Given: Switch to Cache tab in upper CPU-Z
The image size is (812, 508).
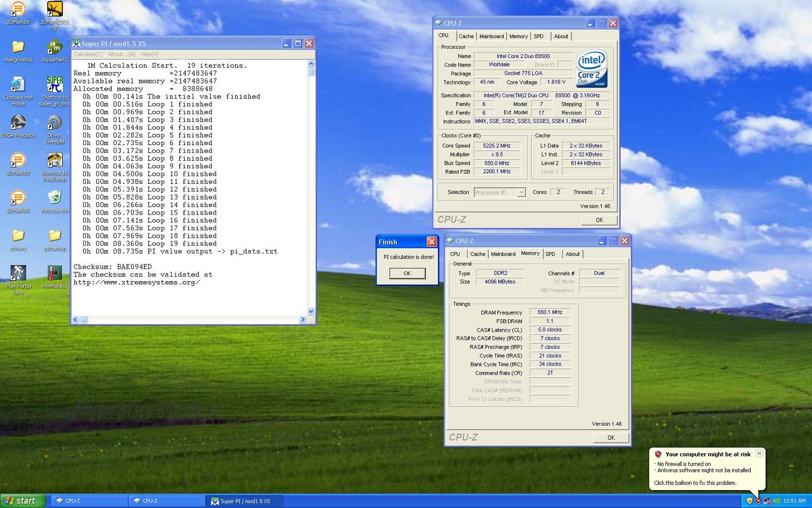Looking at the screenshot, I should [466, 37].
